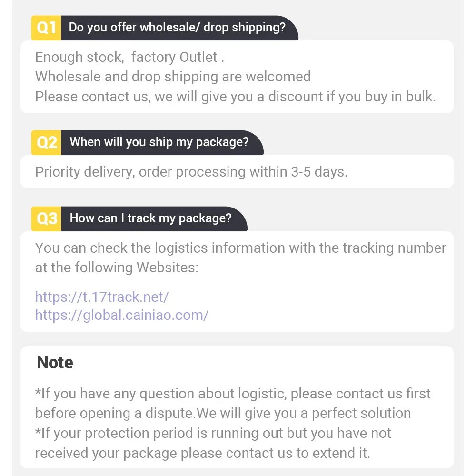Click the Note heading

55,362
